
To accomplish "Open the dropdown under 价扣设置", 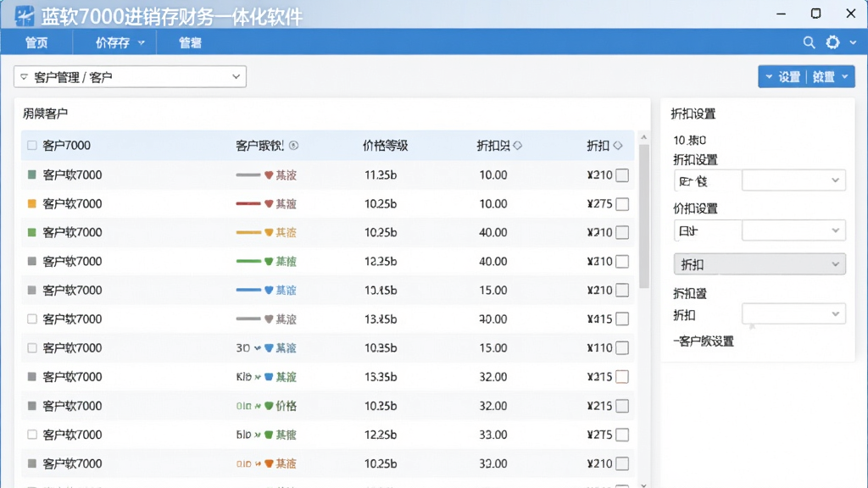I will 793,230.
